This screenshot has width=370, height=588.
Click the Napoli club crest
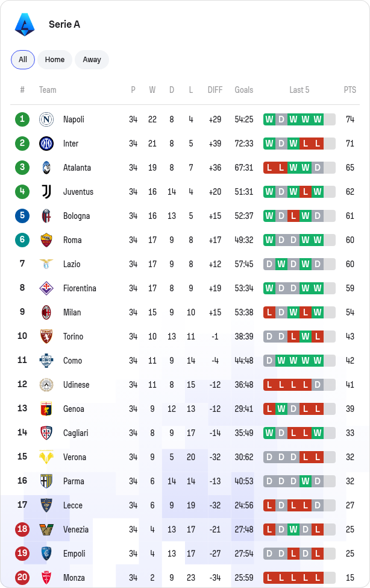point(46,119)
